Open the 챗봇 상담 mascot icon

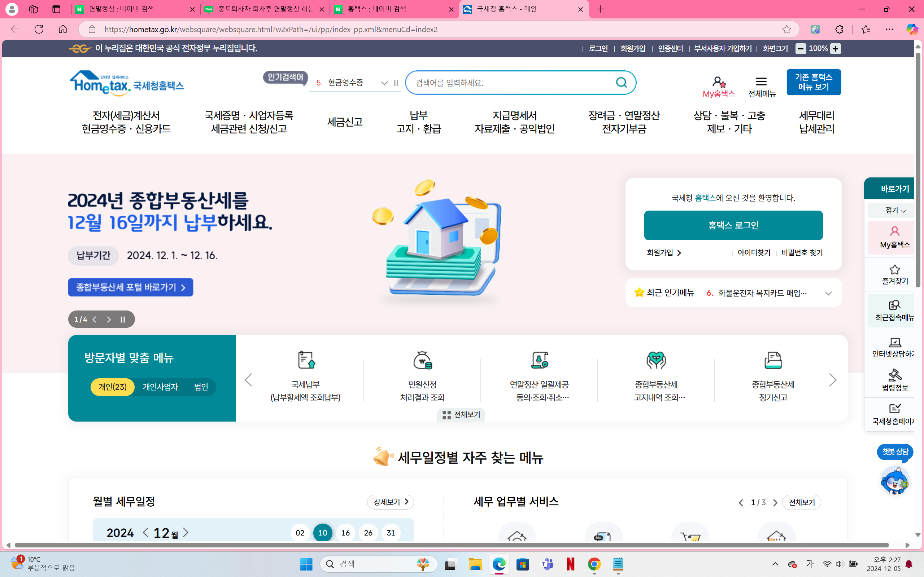tap(895, 480)
